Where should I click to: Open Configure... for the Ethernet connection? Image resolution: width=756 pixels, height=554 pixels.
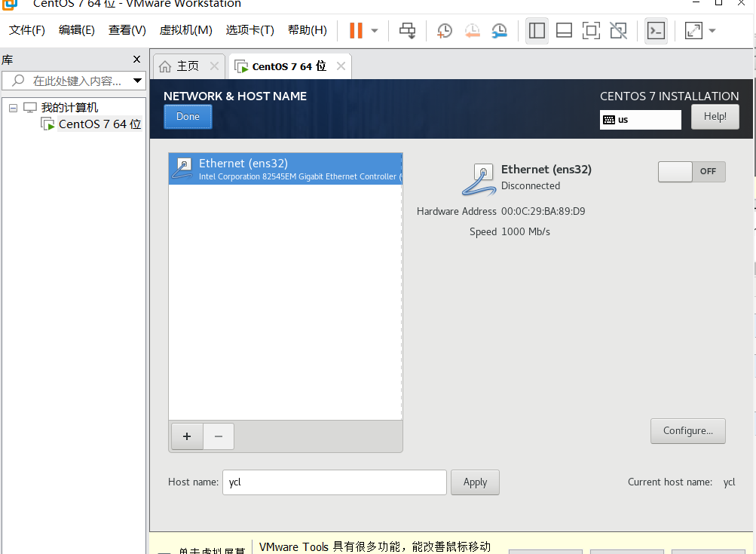pos(688,431)
